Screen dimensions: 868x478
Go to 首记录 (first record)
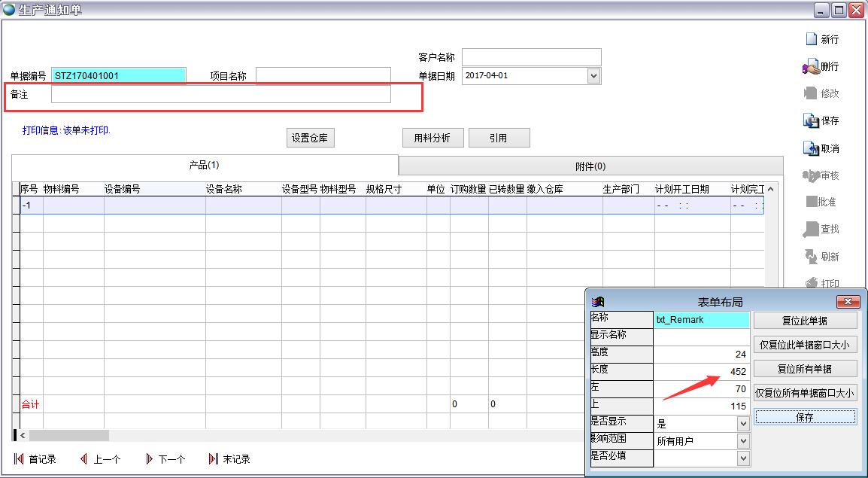(19, 459)
